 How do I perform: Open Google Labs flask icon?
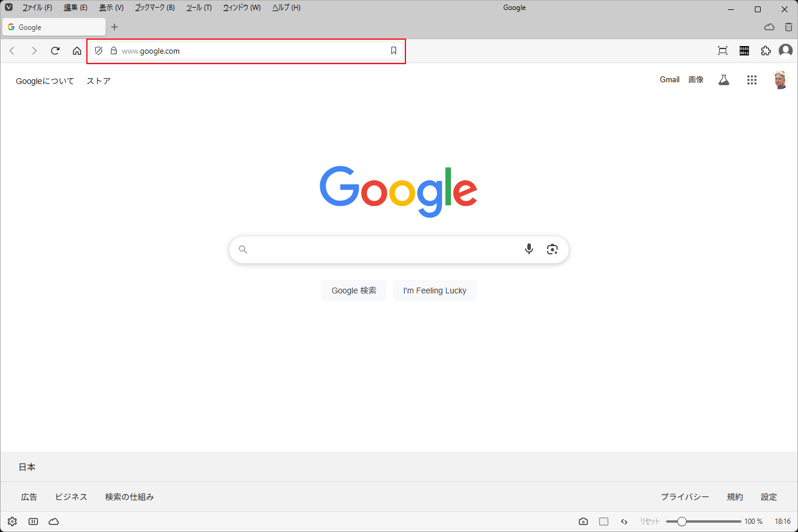(724, 80)
